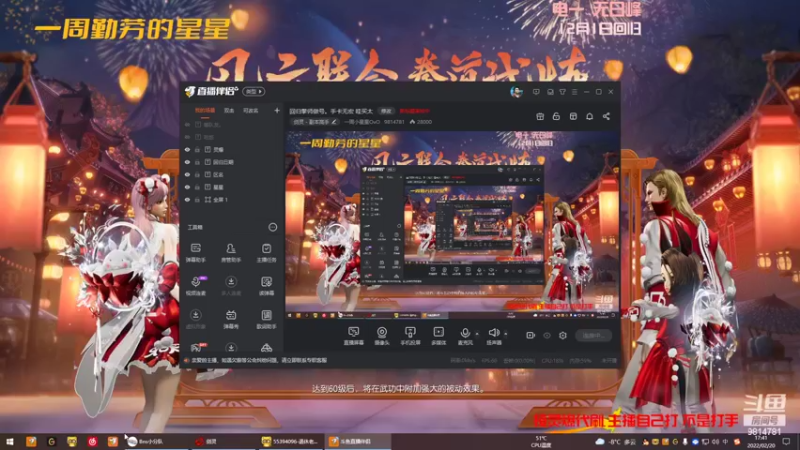Click the record video icon near settings
This screenshot has width=800, height=450.
[x=531, y=335]
